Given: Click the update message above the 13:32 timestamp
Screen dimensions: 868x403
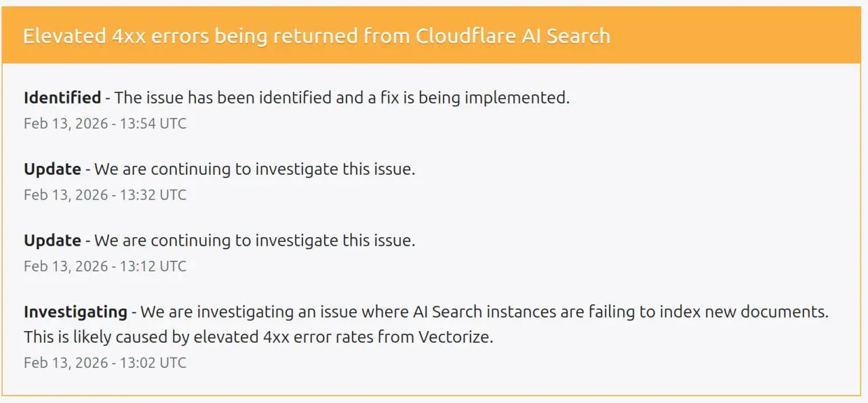Looking at the screenshot, I should coord(254,169).
